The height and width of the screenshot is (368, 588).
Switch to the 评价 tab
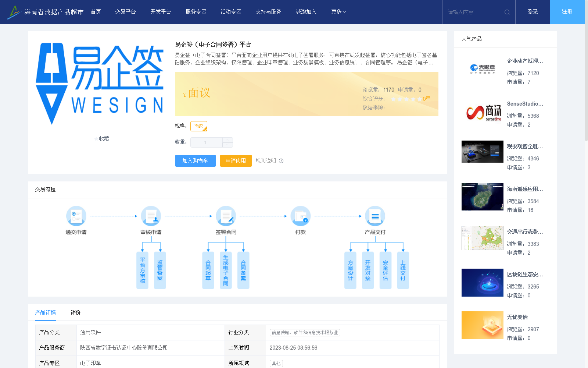coord(76,312)
